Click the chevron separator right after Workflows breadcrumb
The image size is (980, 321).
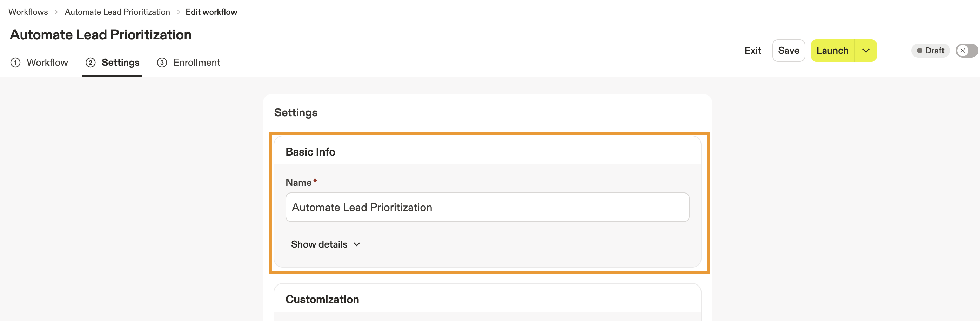(x=56, y=12)
